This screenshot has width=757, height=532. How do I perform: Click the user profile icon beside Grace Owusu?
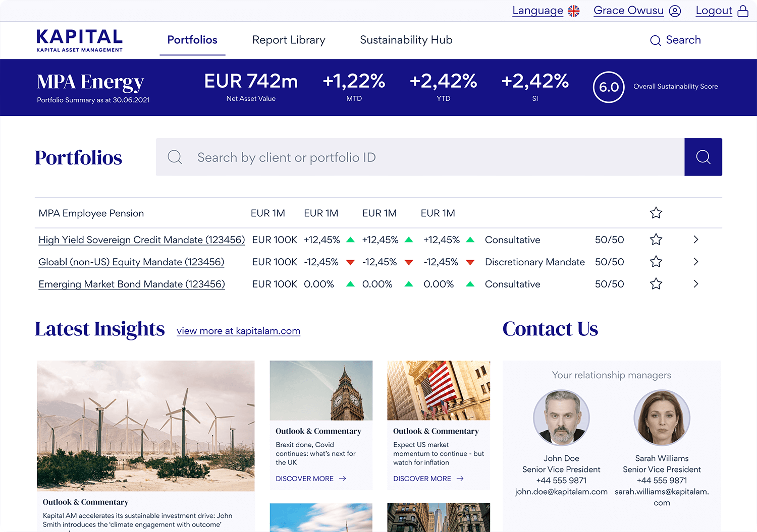(675, 11)
